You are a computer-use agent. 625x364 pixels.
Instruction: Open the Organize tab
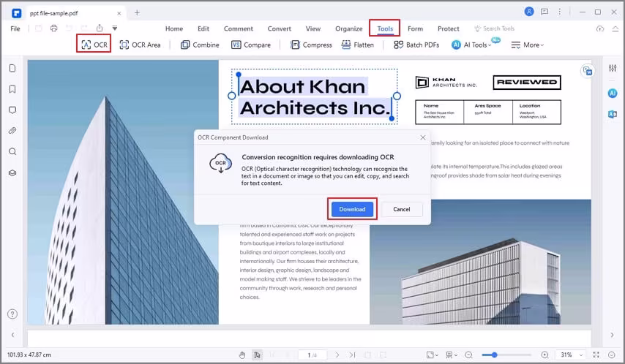click(x=349, y=29)
